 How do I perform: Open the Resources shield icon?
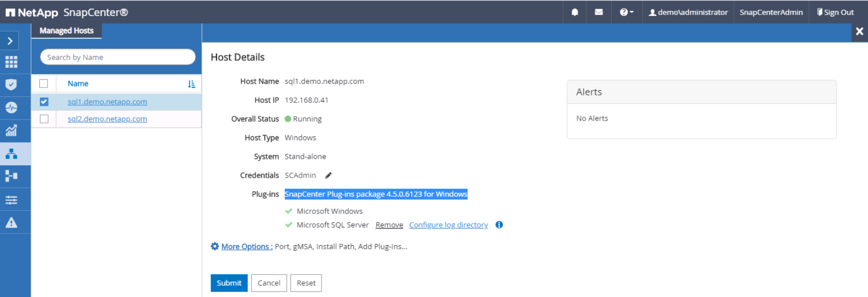click(x=11, y=84)
